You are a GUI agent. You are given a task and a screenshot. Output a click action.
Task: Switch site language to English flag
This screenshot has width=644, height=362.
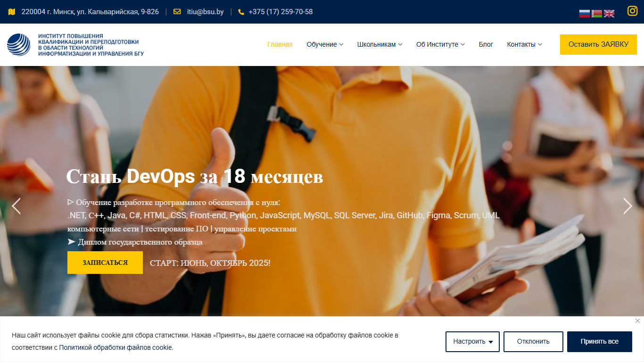pyautogui.click(x=609, y=14)
